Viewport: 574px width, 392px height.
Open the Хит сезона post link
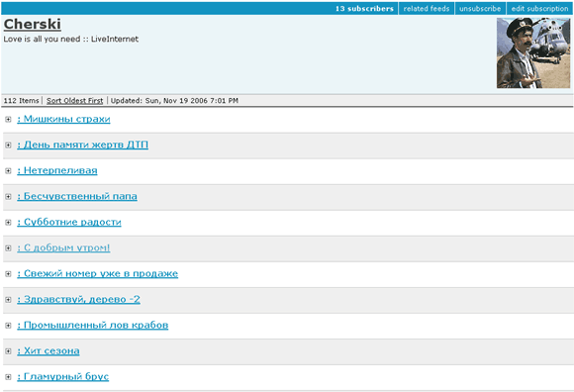pos(48,351)
